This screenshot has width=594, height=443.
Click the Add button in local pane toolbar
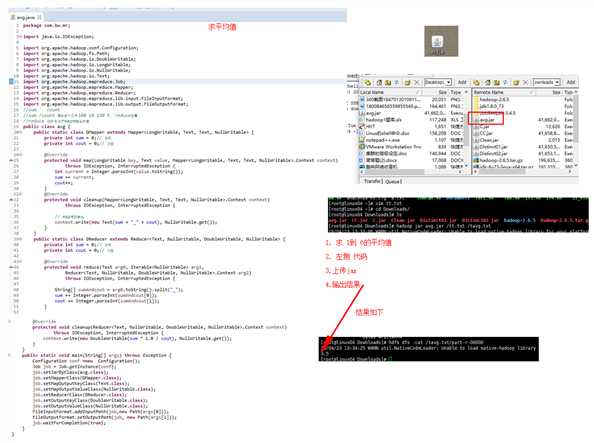coord(462,82)
